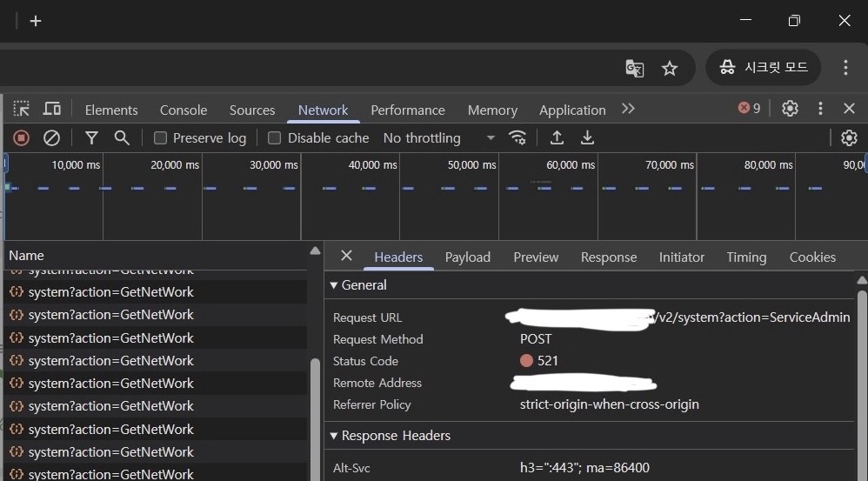This screenshot has height=481, width=868.
Task: Click the export HAR download icon
Action: [x=587, y=137]
